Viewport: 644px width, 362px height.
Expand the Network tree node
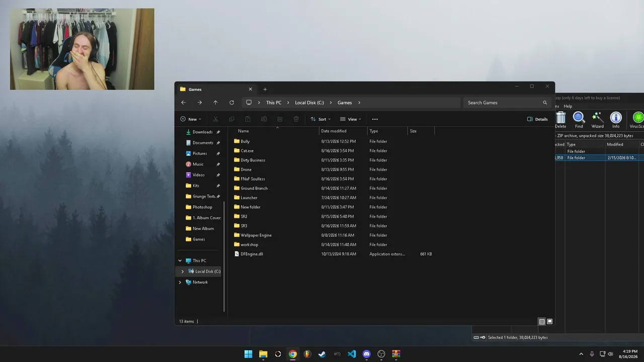click(180, 282)
